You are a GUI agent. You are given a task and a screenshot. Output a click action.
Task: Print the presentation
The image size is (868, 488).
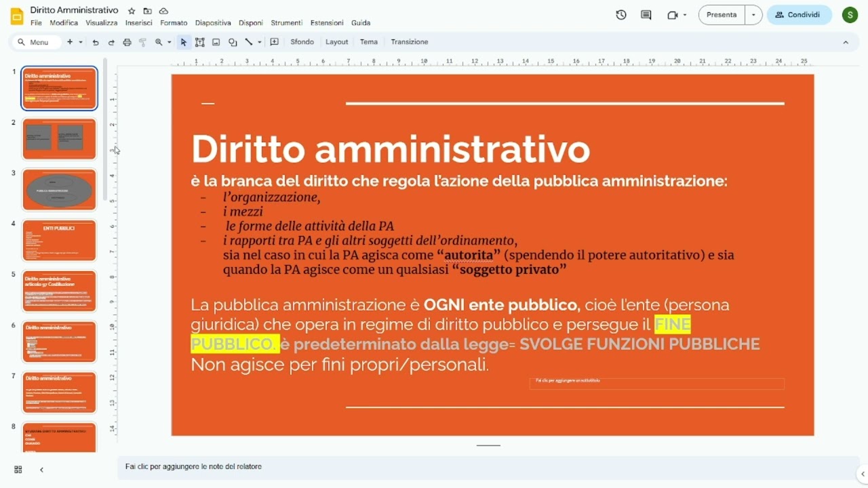pos(127,42)
